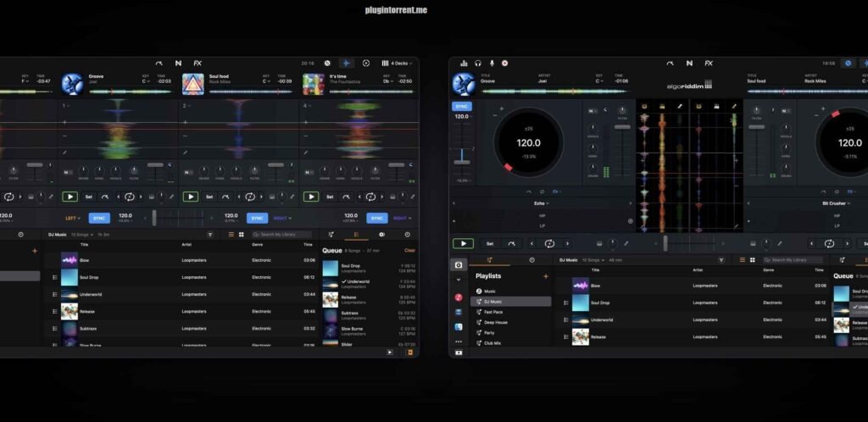The height and width of the screenshot is (422, 868).
Task: Click the microphone icon in right window
Action: pos(492,63)
